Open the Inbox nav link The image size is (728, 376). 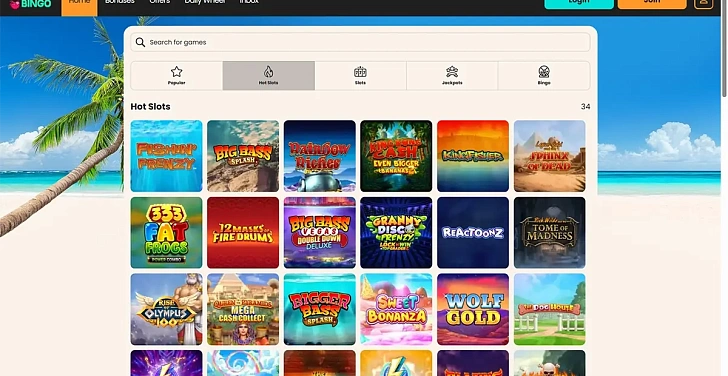coord(249,2)
